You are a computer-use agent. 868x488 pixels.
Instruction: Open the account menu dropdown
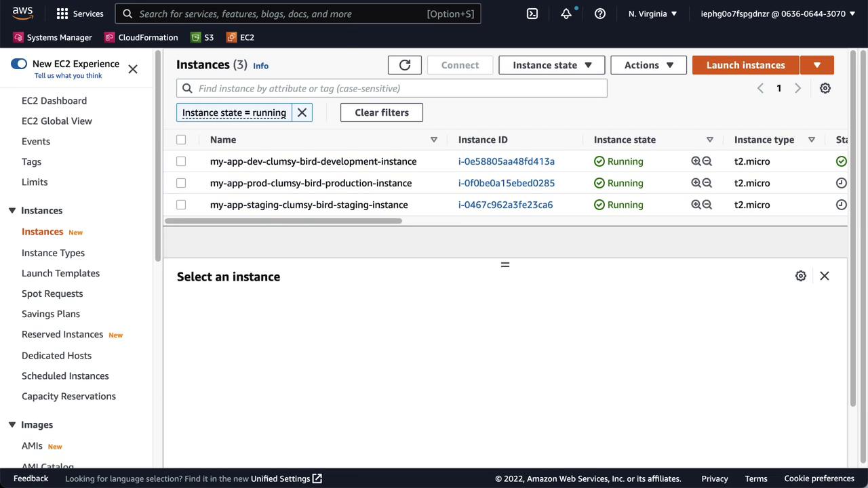[x=778, y=14]
